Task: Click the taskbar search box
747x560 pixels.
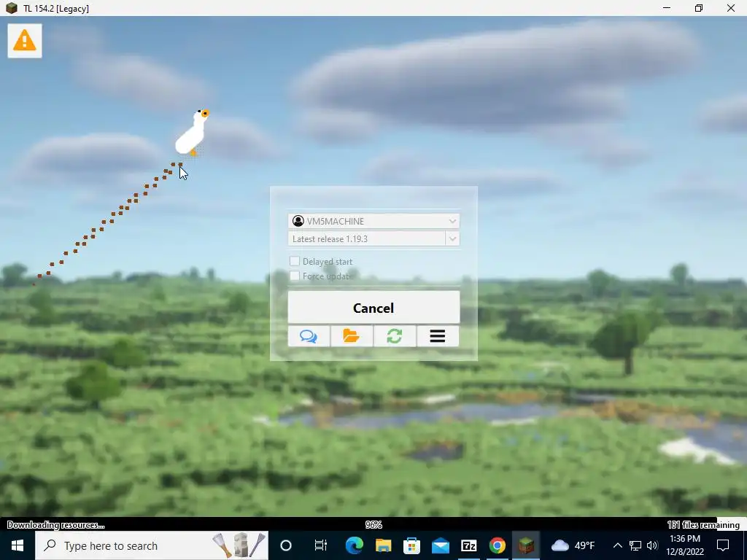Action: (152, 545)
